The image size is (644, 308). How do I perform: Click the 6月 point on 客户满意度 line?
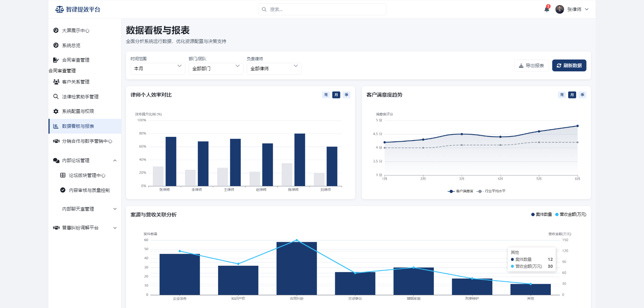pos(578,126)
